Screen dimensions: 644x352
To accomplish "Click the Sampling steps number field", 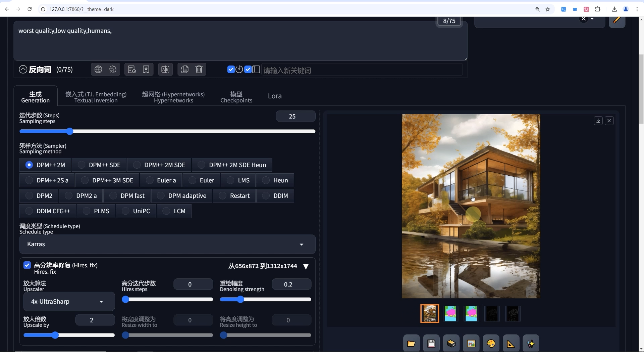I will [x=296, y=116].
